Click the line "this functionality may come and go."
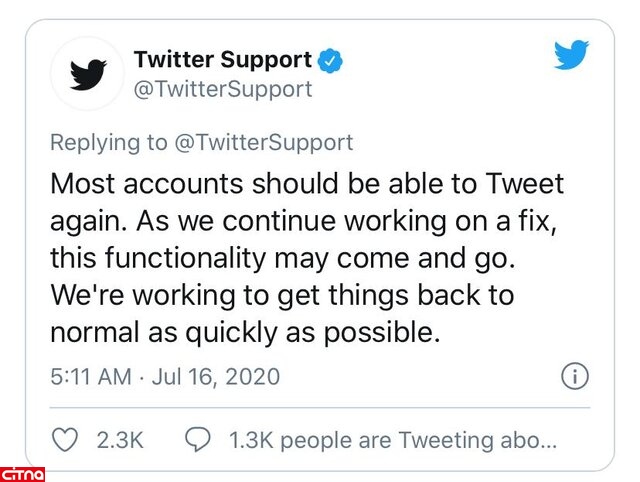The image size is (640, 482). coord(284,258)
